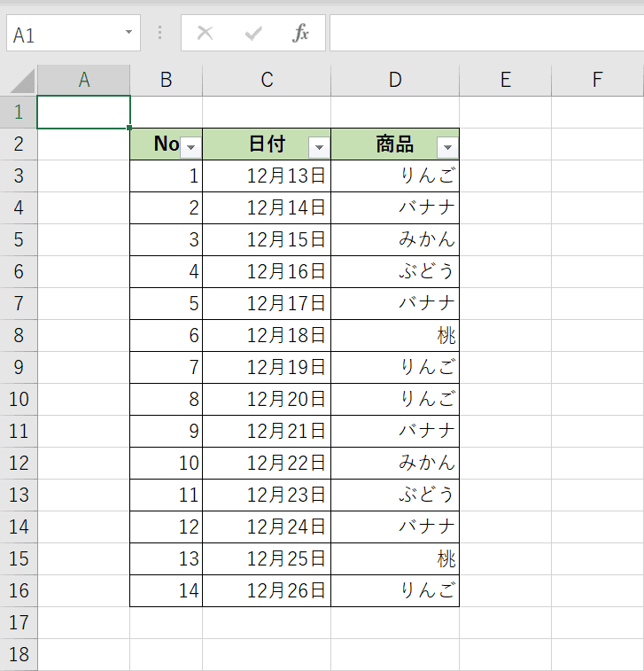
Task: Open the 日付 column filter dropdown
Action: coord(319,147)
